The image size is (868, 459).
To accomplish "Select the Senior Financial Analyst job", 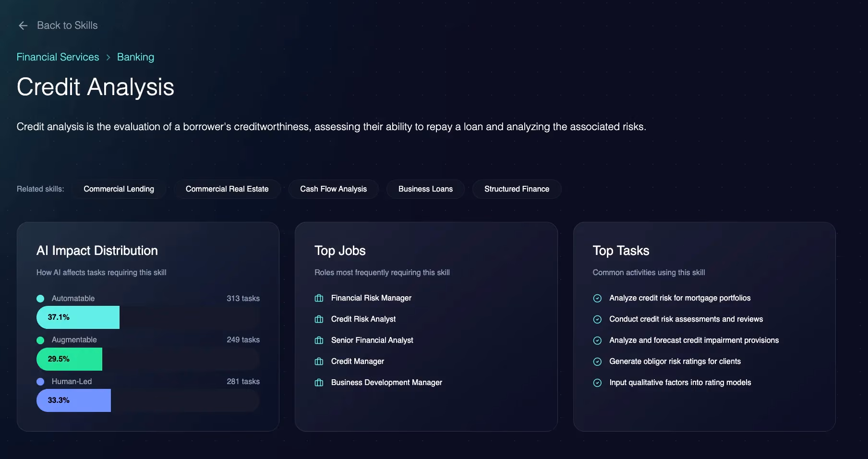I will 372,340.
